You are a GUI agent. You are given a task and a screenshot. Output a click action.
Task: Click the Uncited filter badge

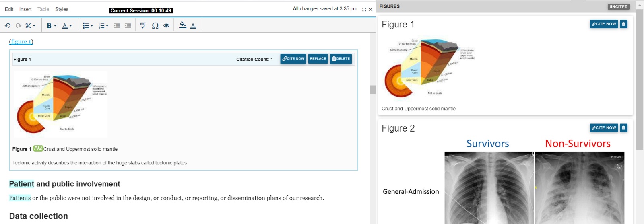click(618, 7)
